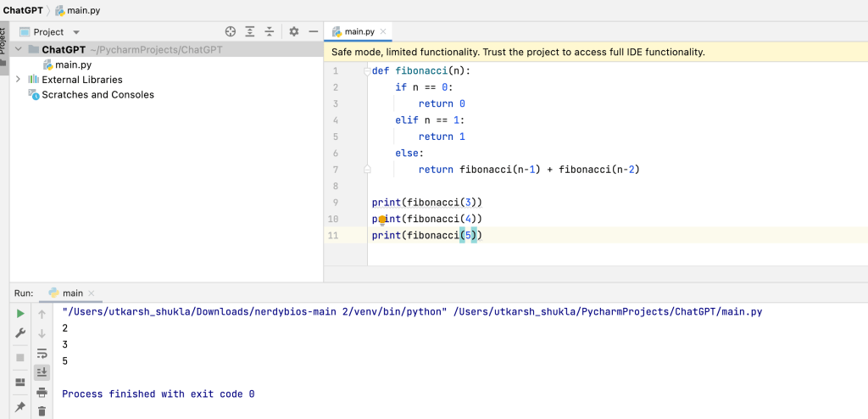This screenshot has height=419, width=868.
Task: Open run configuration wrench icon
Action: 20,333
